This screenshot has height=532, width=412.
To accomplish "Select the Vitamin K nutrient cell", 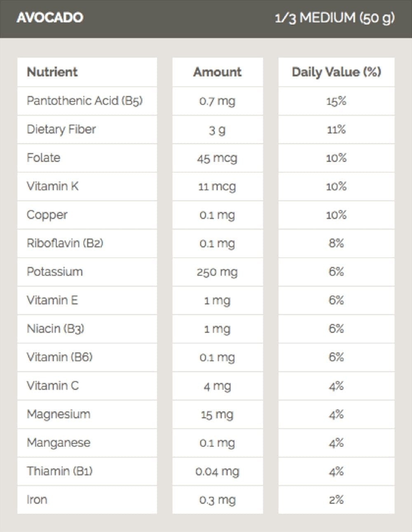I will click(87, 186).
